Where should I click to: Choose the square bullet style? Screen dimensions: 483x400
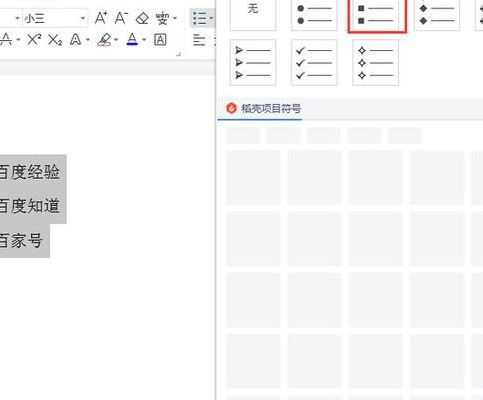[377, 15]
